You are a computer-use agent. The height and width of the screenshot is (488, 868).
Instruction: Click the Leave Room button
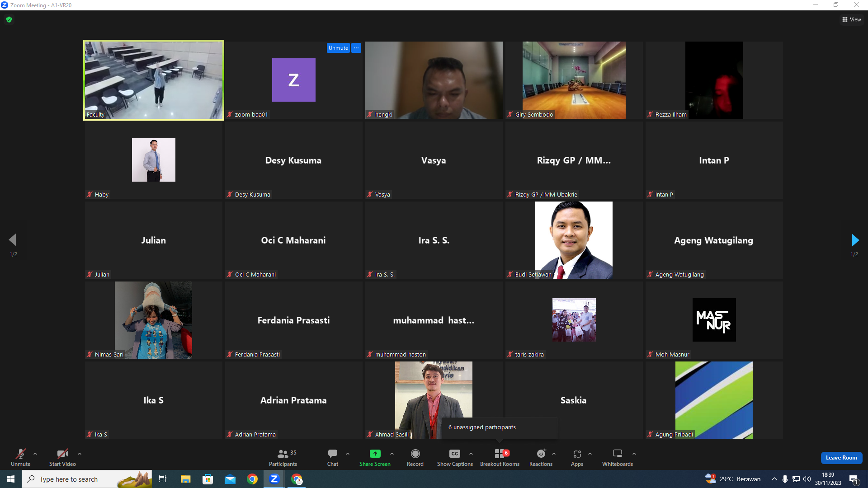pos(841,458)
